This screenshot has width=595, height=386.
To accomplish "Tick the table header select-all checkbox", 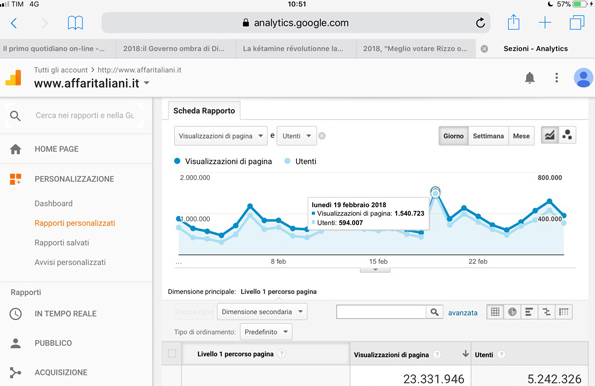I will pos(172,354).
